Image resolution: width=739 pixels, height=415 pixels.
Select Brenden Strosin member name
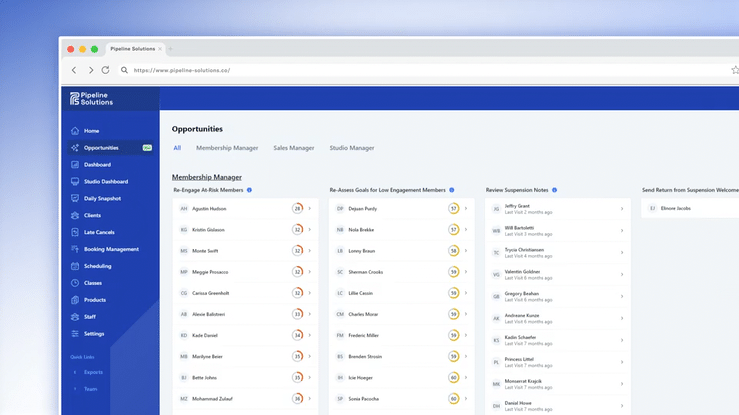click(x=365, y=357)
